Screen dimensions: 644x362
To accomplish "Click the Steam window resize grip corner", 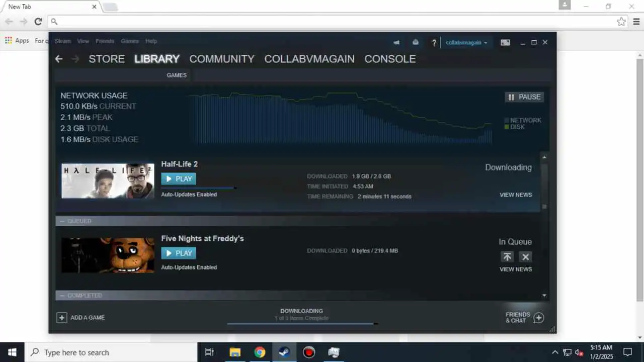I will (x=552, y=329).
